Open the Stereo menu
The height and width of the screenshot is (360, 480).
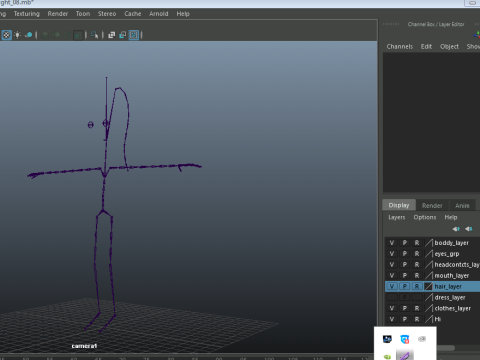point(107,14)
